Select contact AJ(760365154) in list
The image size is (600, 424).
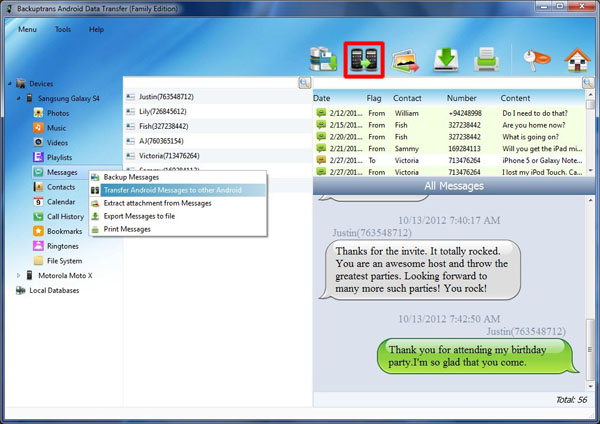(x=218, y=141)
